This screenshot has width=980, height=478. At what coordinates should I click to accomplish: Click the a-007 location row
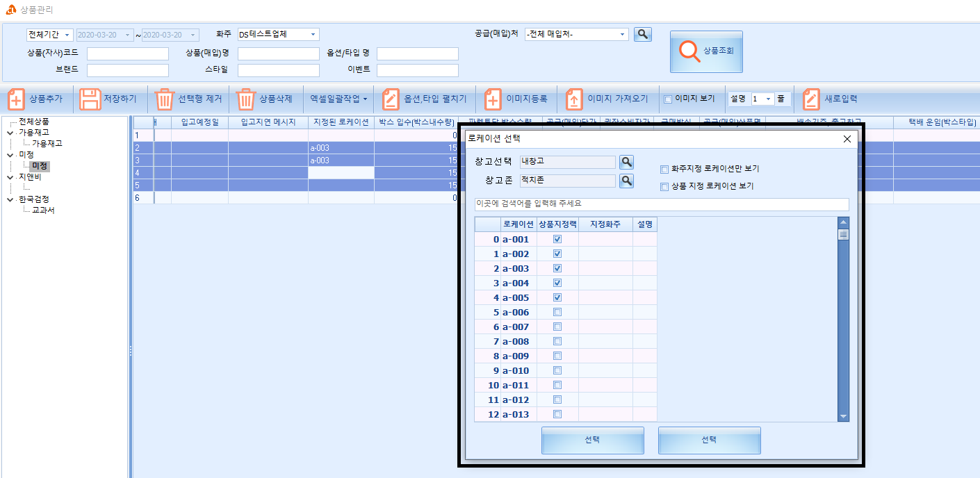tap(566, 327)
